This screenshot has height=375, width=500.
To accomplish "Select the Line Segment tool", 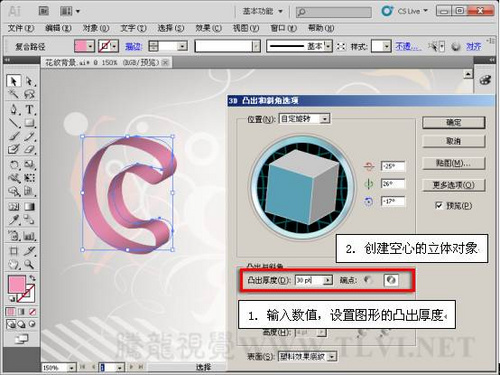I will click(x=13, y=123).
